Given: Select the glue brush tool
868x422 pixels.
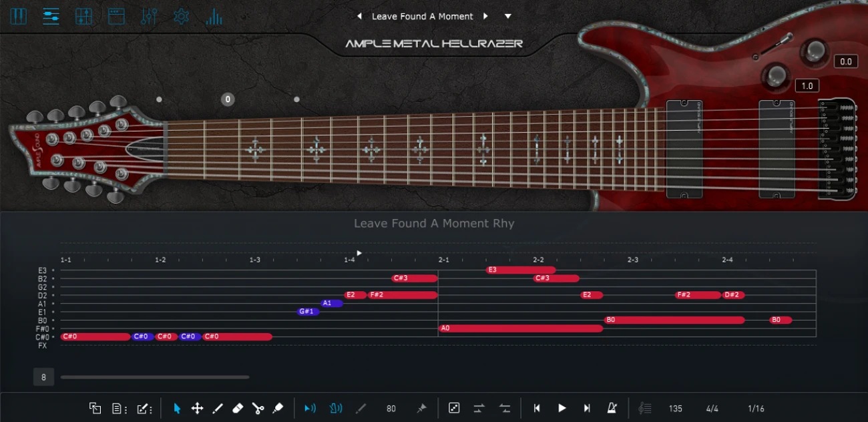Looking at the screenshot, I should click(x=278, y=408).
